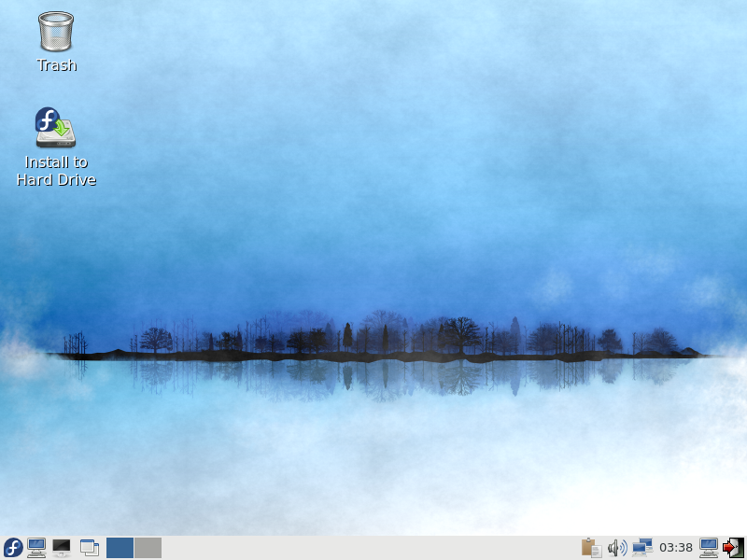Launch the file manager from the panel

[x=37, y=548]
